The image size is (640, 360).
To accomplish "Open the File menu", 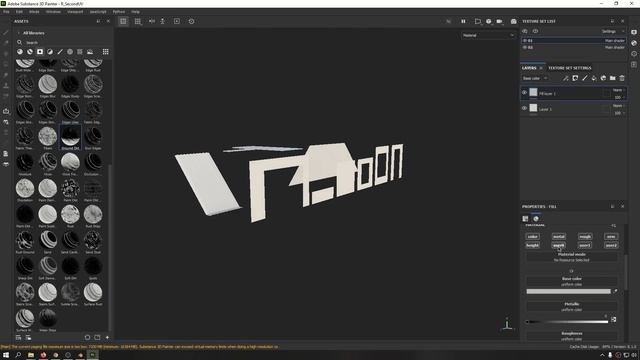I will pos(6,12).
